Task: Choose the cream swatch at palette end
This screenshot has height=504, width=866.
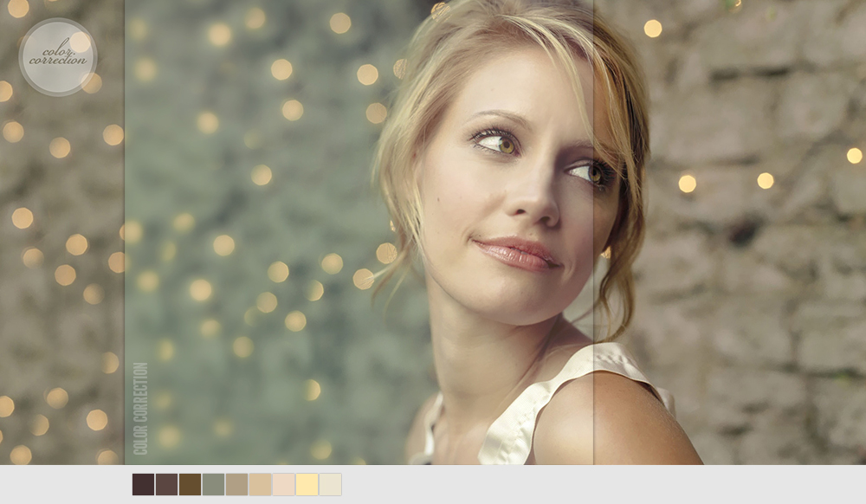Action: point(330,485)
